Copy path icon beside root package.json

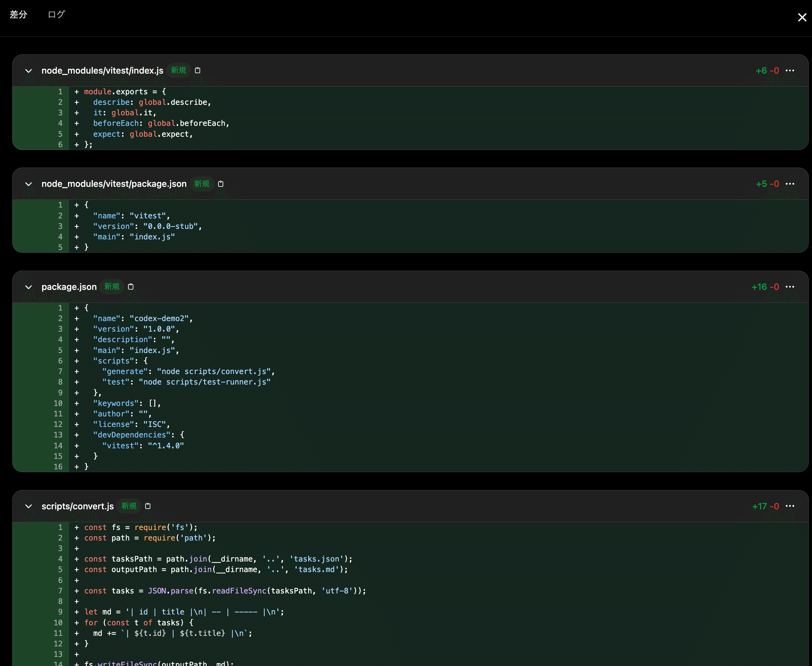(x=131, y=287)
